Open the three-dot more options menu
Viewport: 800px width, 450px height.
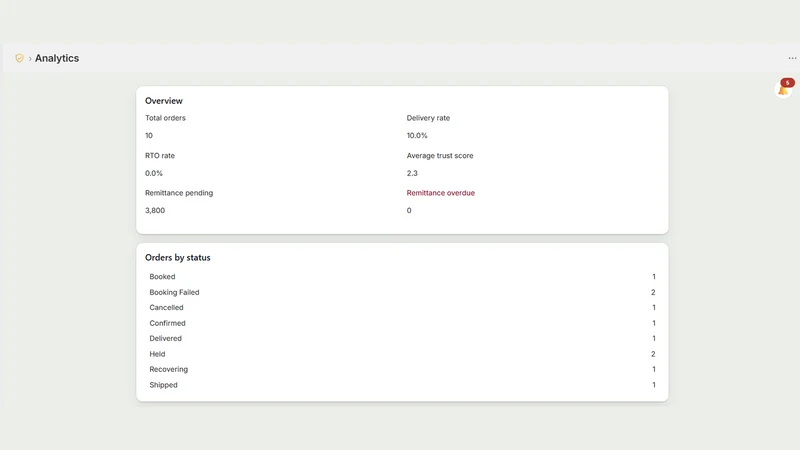click(x=792, y=58)
